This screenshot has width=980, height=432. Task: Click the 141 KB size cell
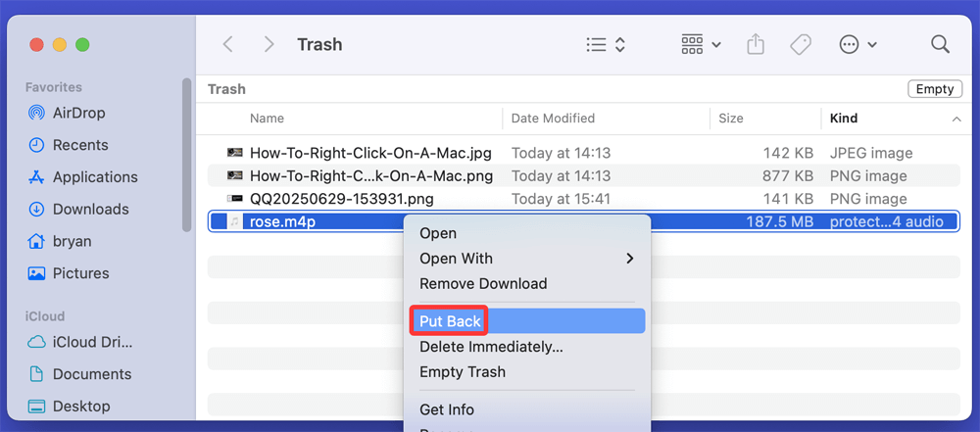(x=788, y=200)
